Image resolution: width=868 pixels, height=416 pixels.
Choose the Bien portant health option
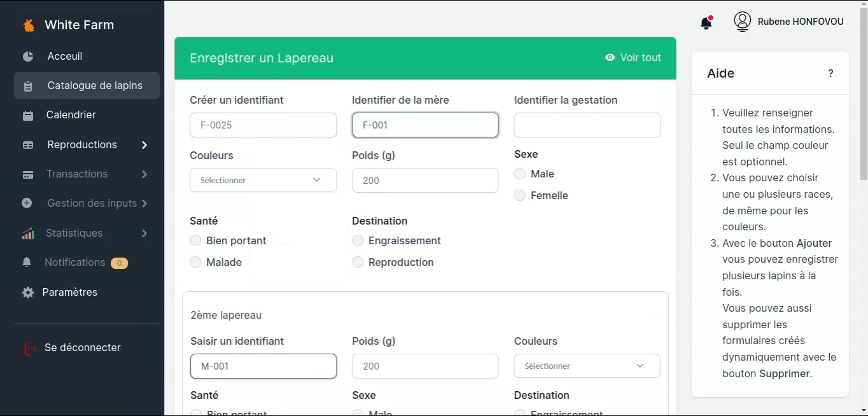[x=195, y=240]
